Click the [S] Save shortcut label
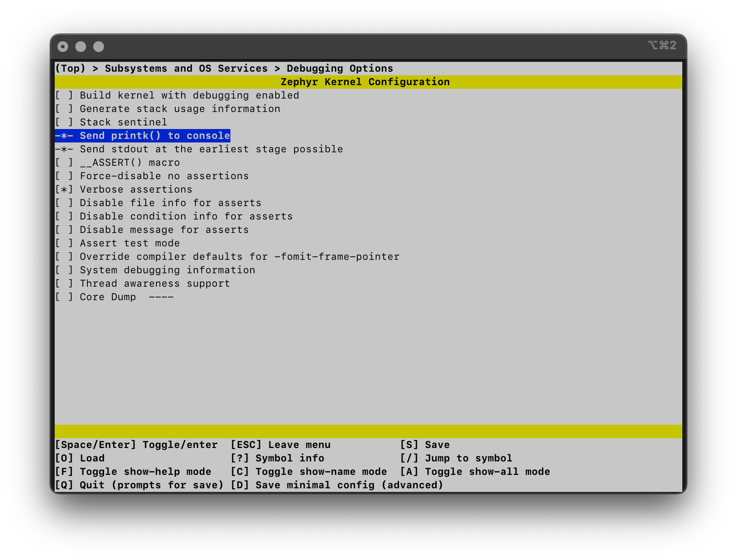This screenshot has height=560, width=737. pos(425,445)
